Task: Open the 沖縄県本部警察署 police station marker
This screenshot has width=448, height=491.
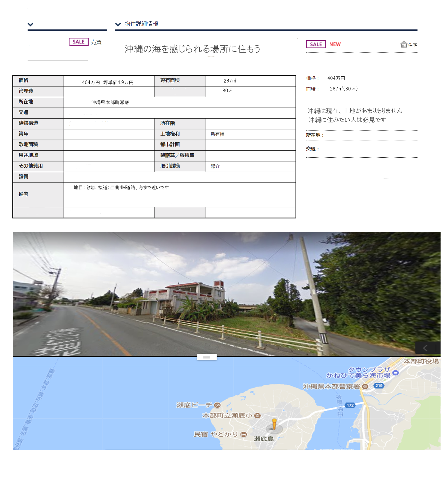Action: [x=365, y=386]
